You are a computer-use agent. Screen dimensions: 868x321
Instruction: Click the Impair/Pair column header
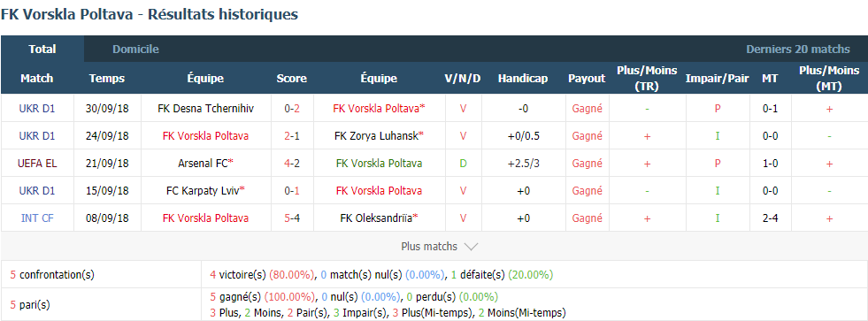coord(717,79)
